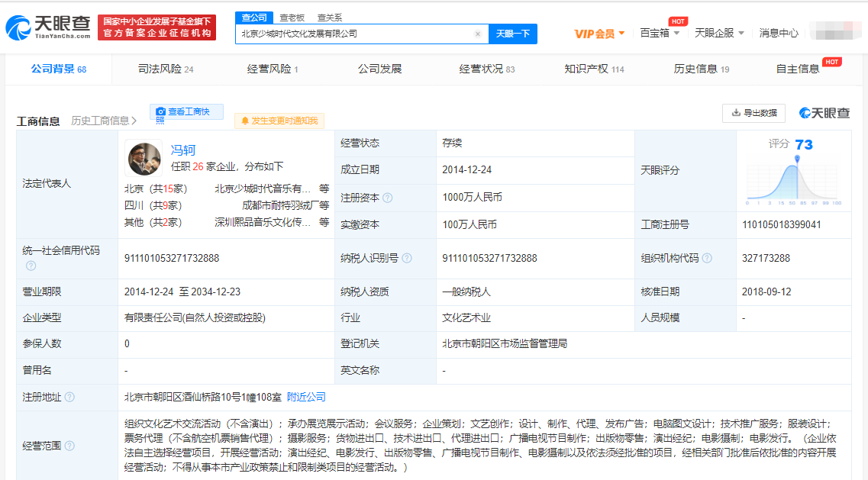Click the 企业类型 value 有限责任公司(自然人投资或控股)
The height and width of the screenshot is (480, 868).
point(195,317)
